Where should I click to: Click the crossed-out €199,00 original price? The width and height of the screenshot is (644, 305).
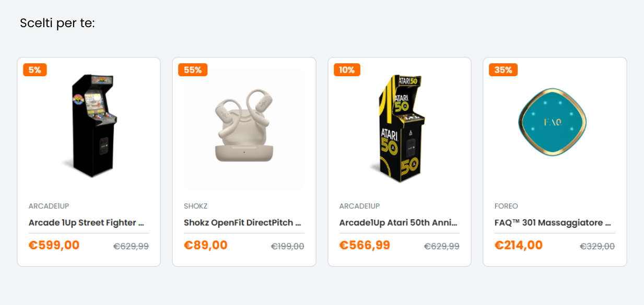(x=287, y=247)
